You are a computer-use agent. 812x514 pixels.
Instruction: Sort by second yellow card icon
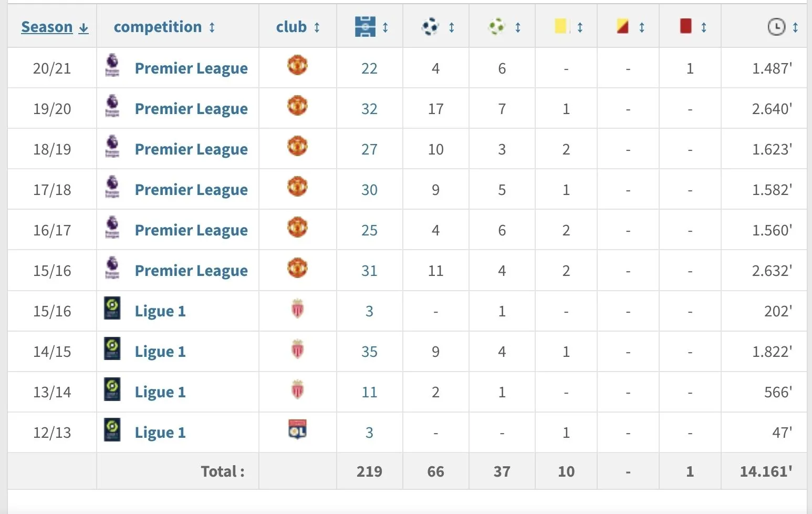coord(623,27)
